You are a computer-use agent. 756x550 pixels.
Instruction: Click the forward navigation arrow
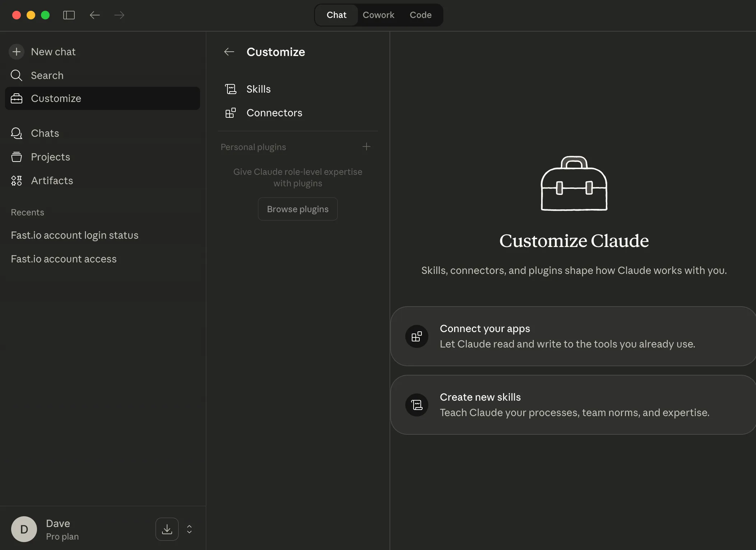click(119, 15)
